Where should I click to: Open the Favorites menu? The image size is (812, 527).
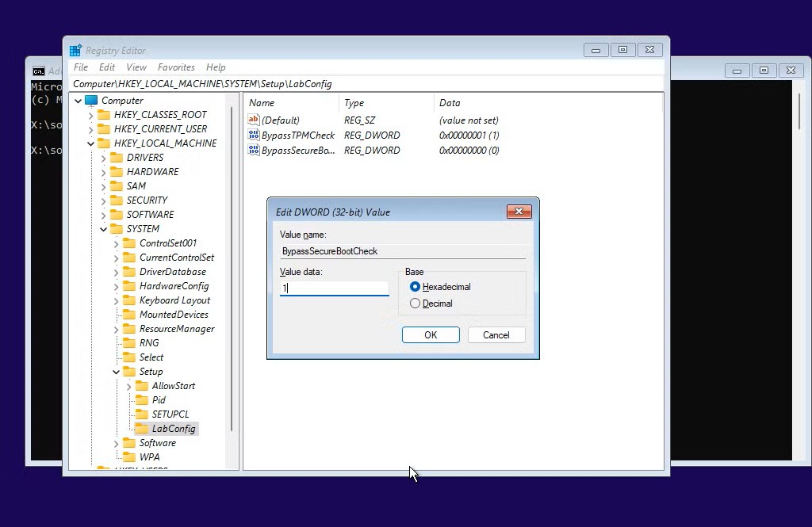176,67
